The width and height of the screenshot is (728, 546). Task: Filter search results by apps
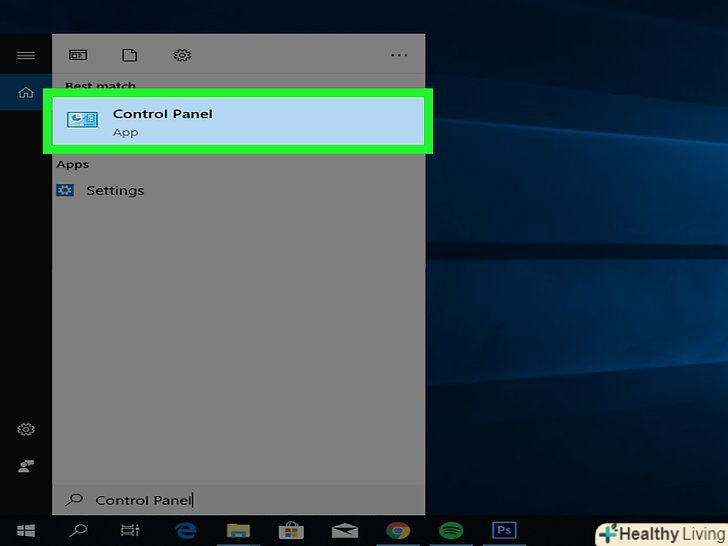[x=78, y=56]
